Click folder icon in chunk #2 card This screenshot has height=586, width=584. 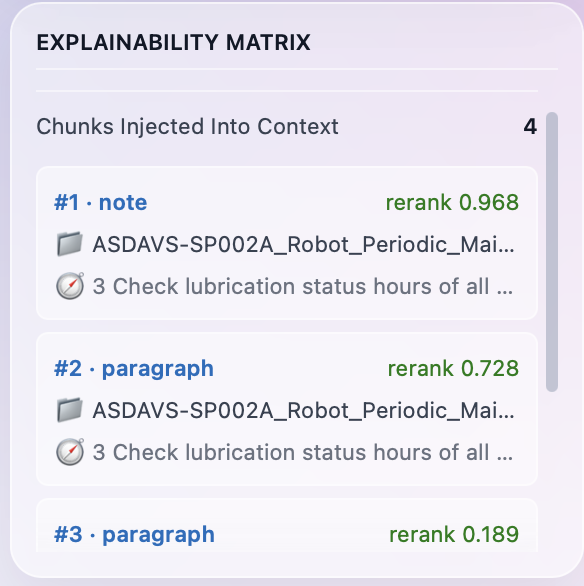click(70, 410)
